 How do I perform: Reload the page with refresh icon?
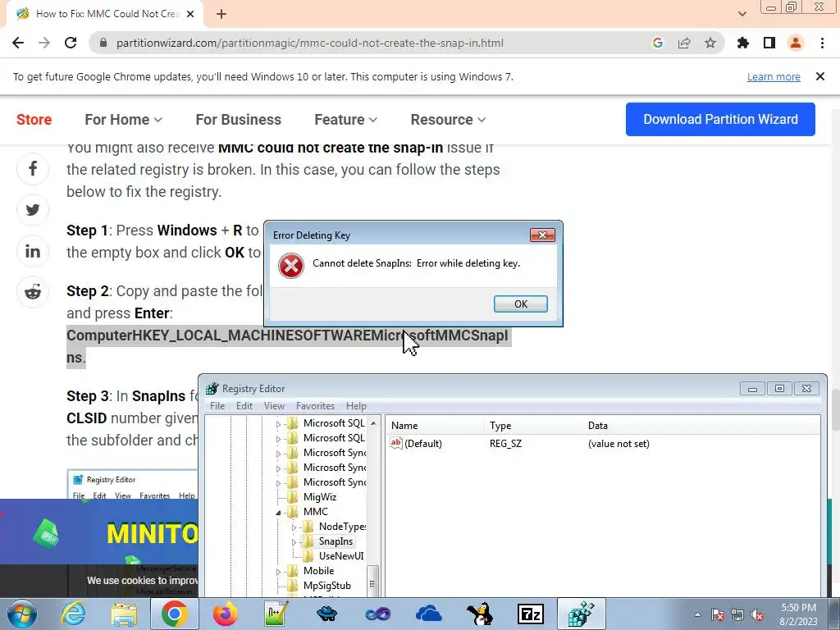click(x=71, y=43)
